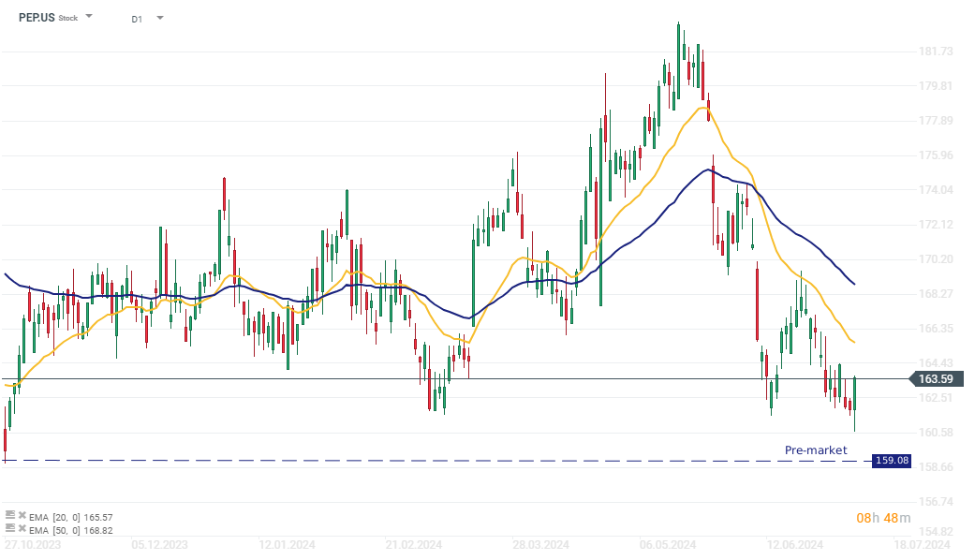Click the D1 interval label
975x560 pixels.
[137, 20]
